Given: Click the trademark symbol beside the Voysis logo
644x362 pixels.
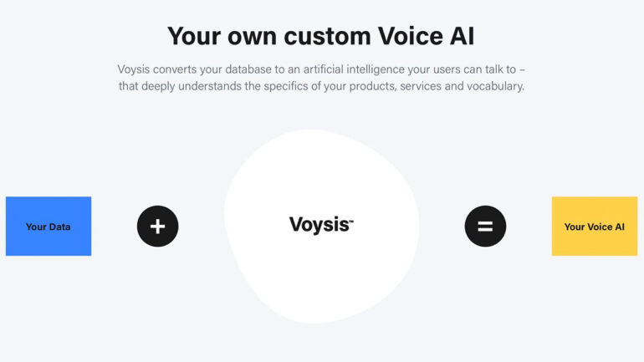Looking at the screenshot, I should click(x=351, y=222).
